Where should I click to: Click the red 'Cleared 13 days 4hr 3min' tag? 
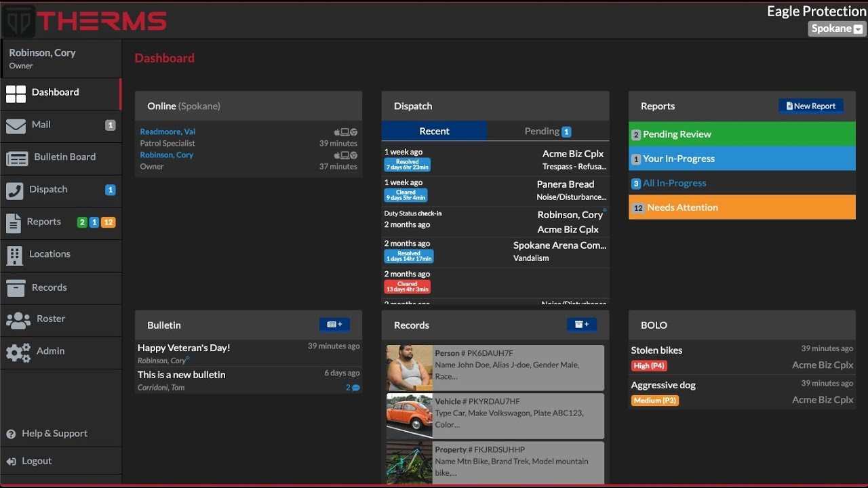408,287
